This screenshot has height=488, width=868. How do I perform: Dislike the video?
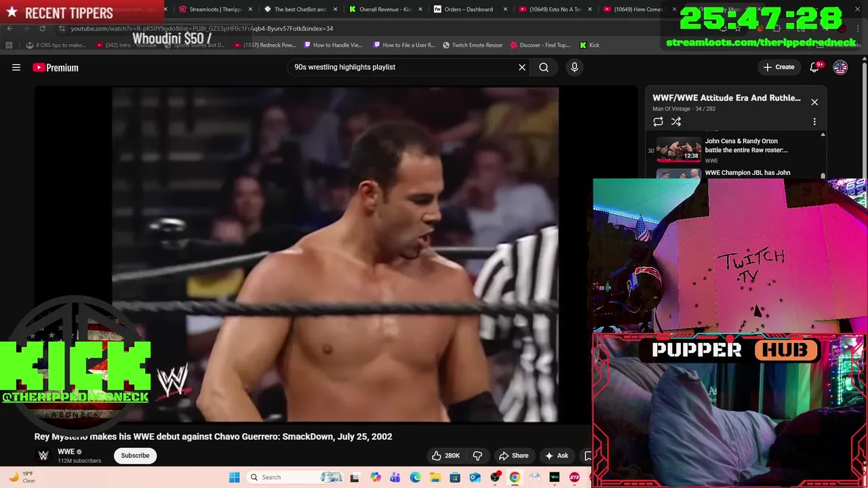tap(477, 455)
